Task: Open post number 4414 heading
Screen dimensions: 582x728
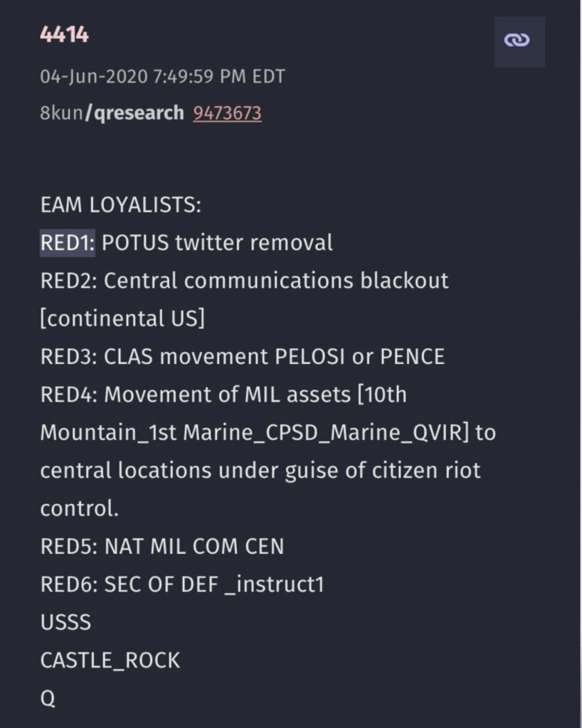Action: pos(64,35)
